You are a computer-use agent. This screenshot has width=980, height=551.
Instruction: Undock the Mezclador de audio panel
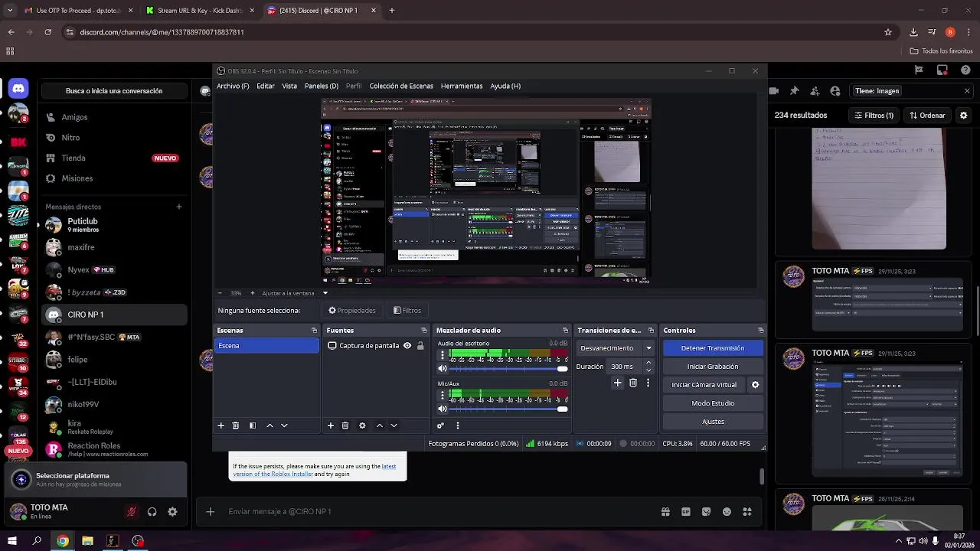pyautogui.click(x=565, y=331)
